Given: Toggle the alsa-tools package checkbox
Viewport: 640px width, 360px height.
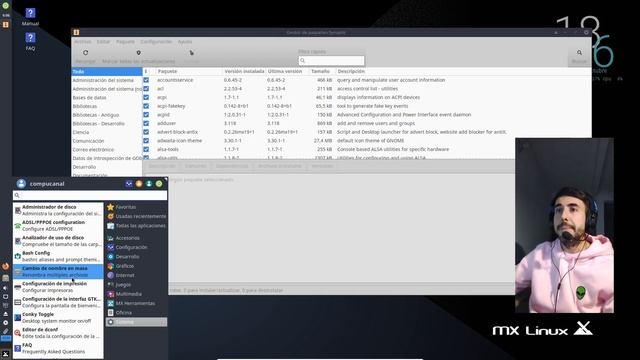Looking at the screenshot, I should point(146,149).
